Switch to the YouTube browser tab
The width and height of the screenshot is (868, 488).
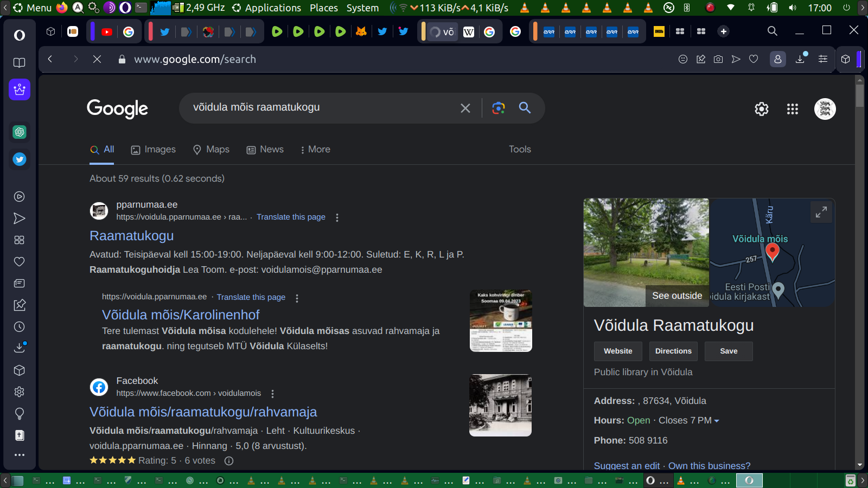coord(107,32)
